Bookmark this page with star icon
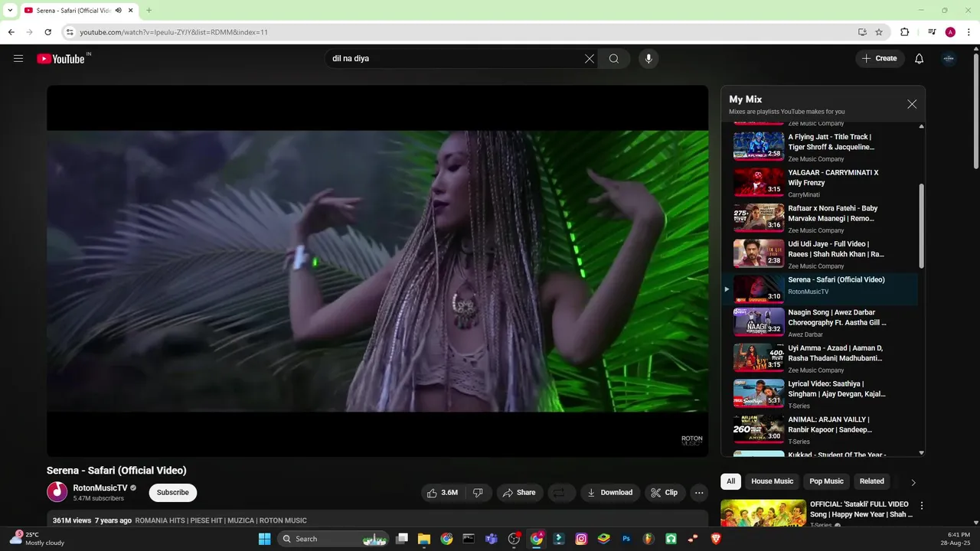 coord(879,32)
